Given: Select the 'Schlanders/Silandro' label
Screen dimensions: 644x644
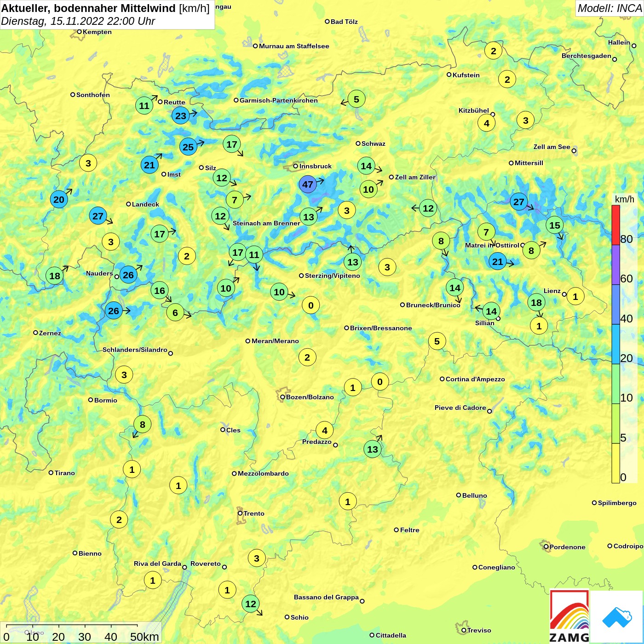Looking at the screenshot, I should tap(135, 350).
